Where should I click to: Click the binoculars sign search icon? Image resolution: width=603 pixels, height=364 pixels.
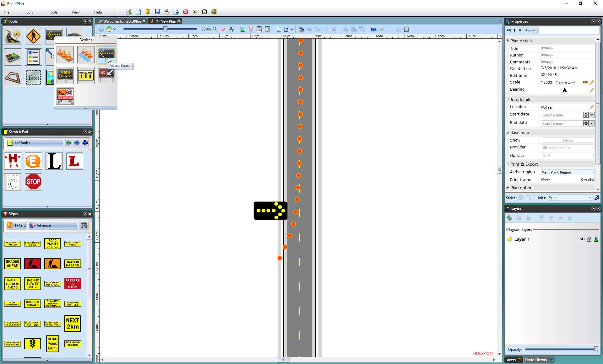click(x=84, y=225)
